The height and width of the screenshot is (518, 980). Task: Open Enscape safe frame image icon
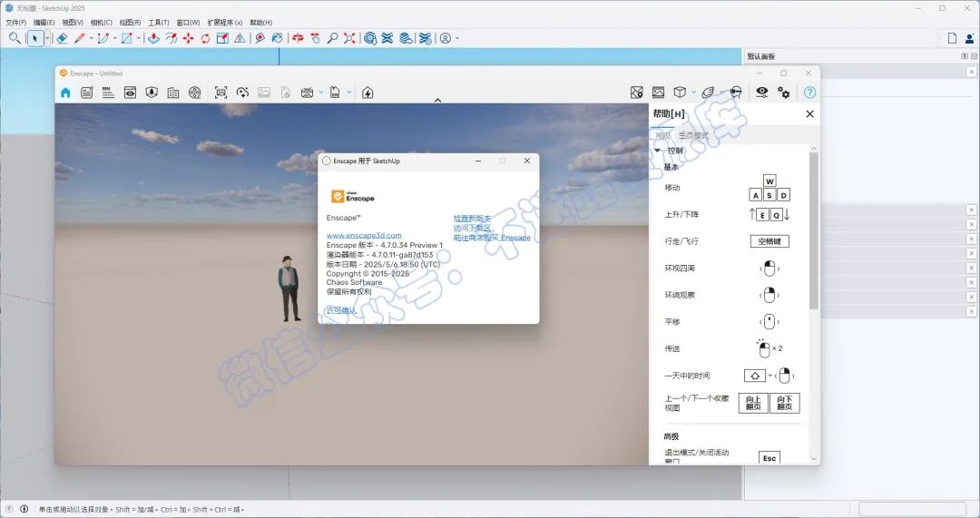pyautogui.click(x=658, y=93)
